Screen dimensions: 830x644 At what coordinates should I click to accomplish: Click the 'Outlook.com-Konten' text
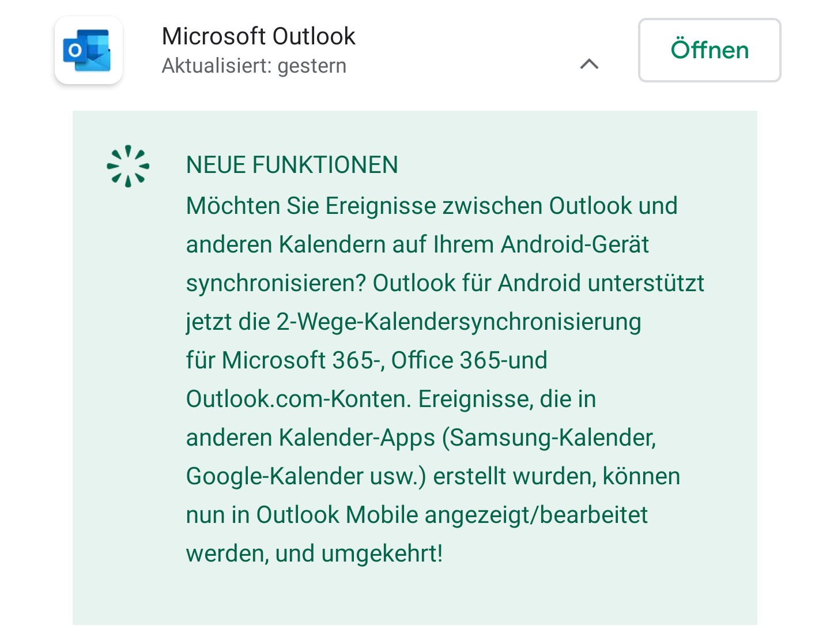click(299, 399)
